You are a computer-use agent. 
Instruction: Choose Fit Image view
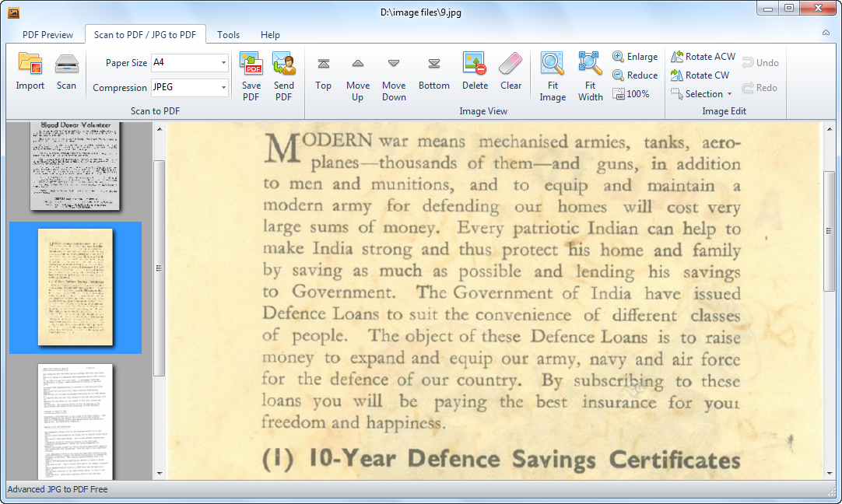coord(553,76)
